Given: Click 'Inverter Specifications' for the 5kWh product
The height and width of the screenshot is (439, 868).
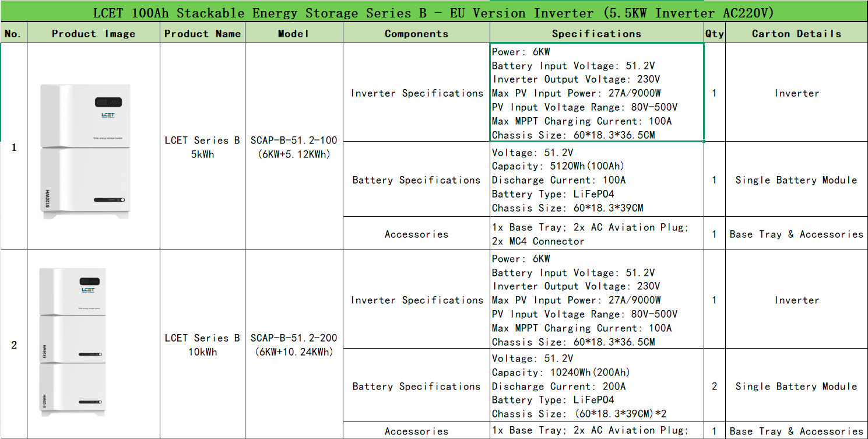Looking at the screenshot, I should click(x=416, y=93).
